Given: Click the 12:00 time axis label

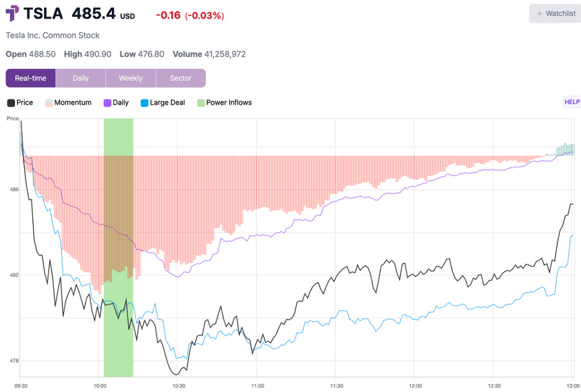Looking at the screenshot, I should coord(415,386).
